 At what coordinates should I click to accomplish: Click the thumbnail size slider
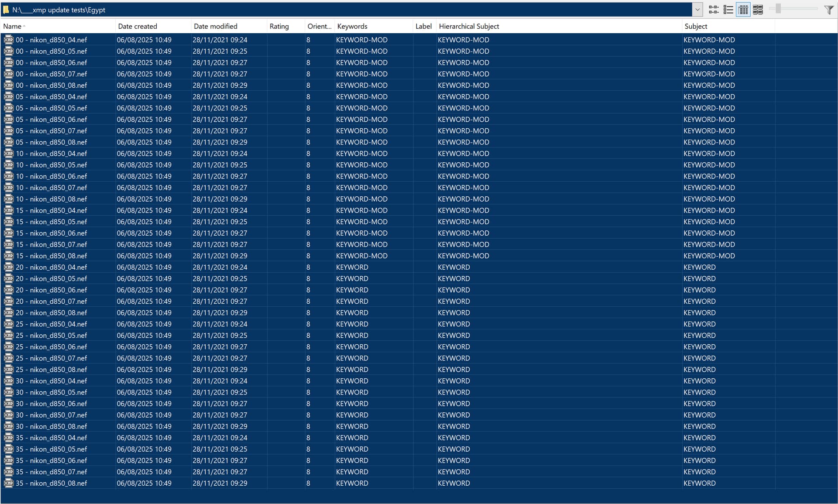pos(778,9)
